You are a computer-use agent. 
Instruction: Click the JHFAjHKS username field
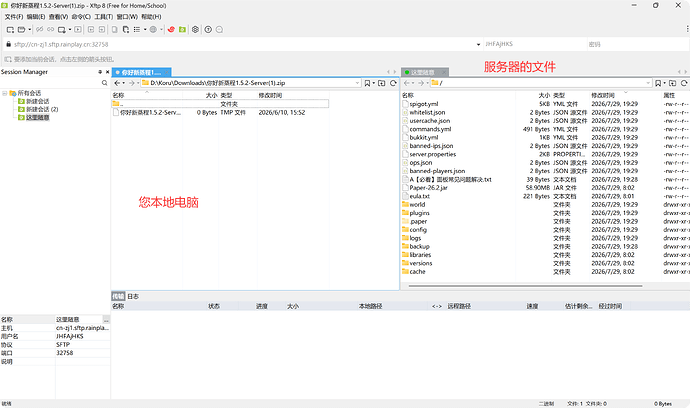pyautogui.click(x=534, y=44)
